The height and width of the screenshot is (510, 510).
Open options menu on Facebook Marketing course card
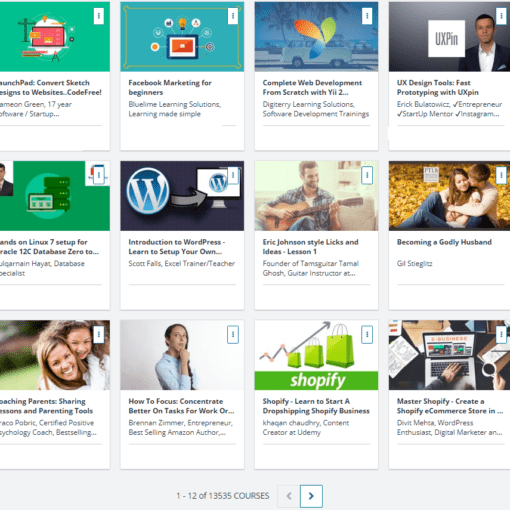(x=233, y=16)
